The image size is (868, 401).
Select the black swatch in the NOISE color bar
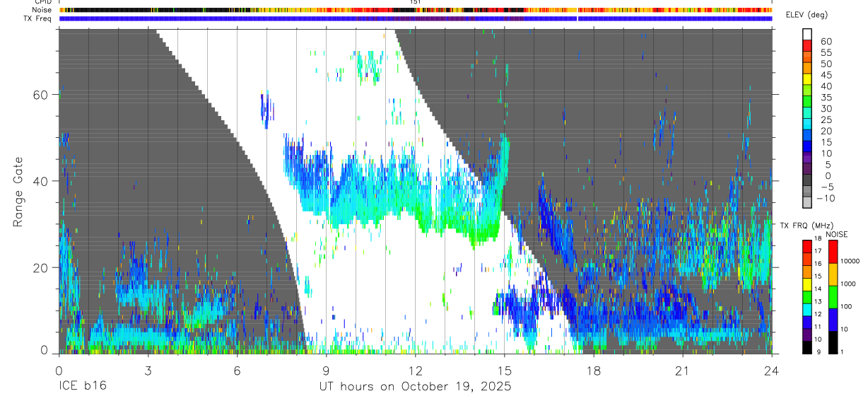833,342
